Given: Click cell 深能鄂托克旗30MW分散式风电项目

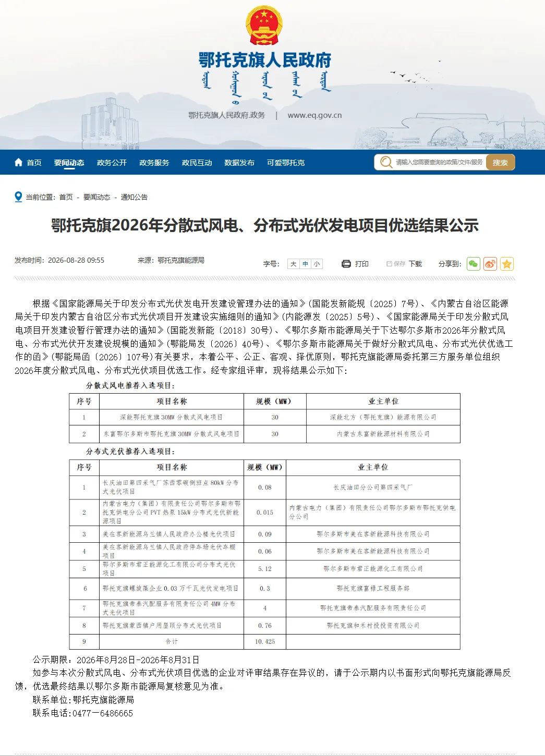Looking at the screenshot, I should 172,417.
